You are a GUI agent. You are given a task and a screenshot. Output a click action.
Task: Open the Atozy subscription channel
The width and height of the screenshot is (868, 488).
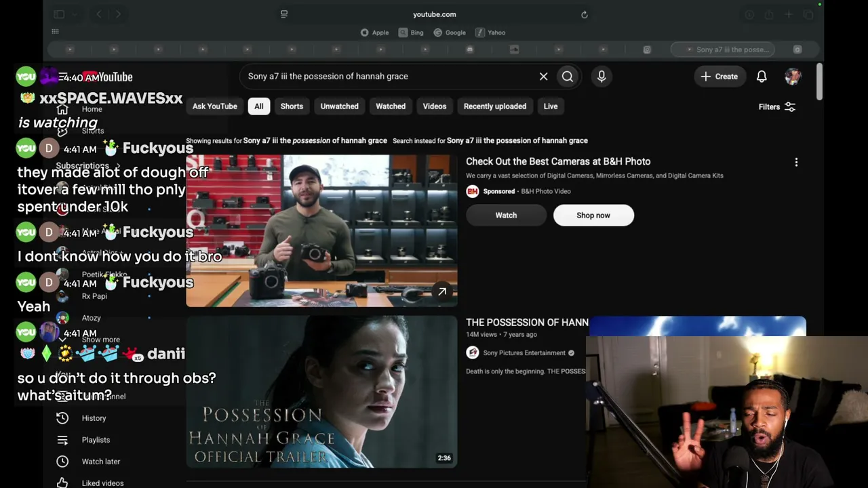pos(91,318)
